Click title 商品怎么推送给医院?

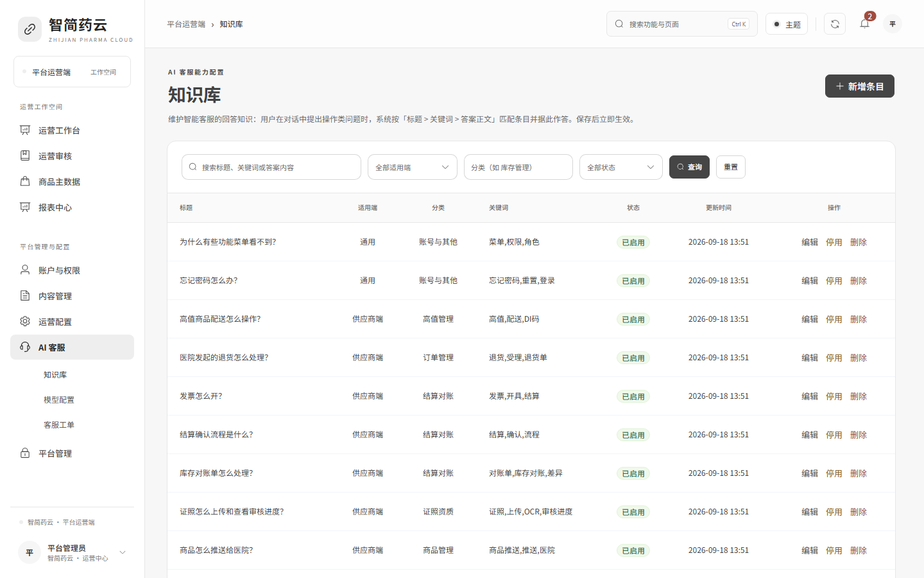tap(216, 550)
